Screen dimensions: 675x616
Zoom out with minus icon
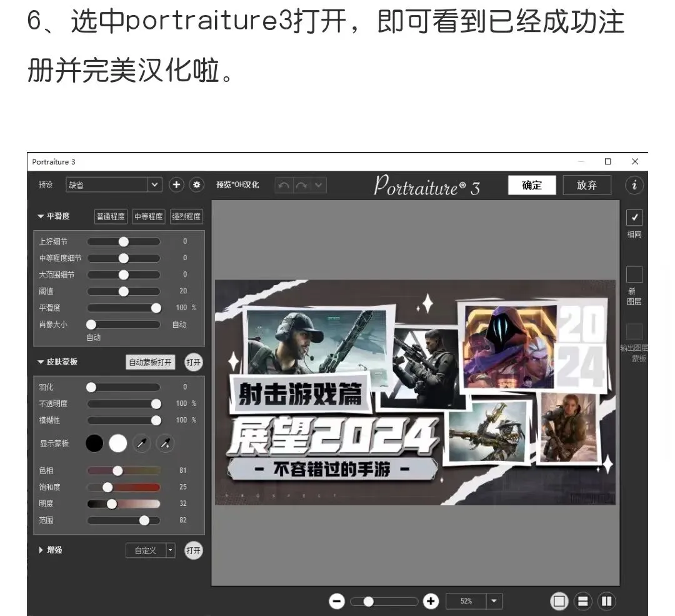coord(337,602)
